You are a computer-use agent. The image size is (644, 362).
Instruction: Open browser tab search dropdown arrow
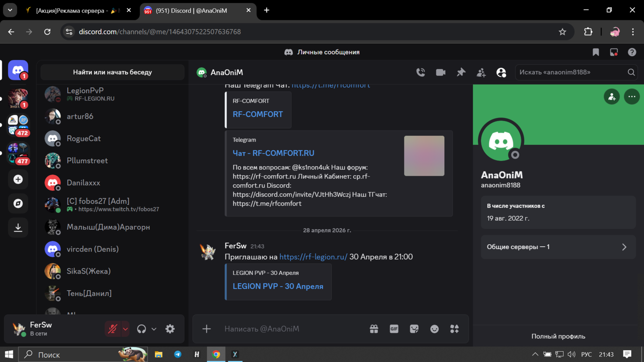coord(10,10)
